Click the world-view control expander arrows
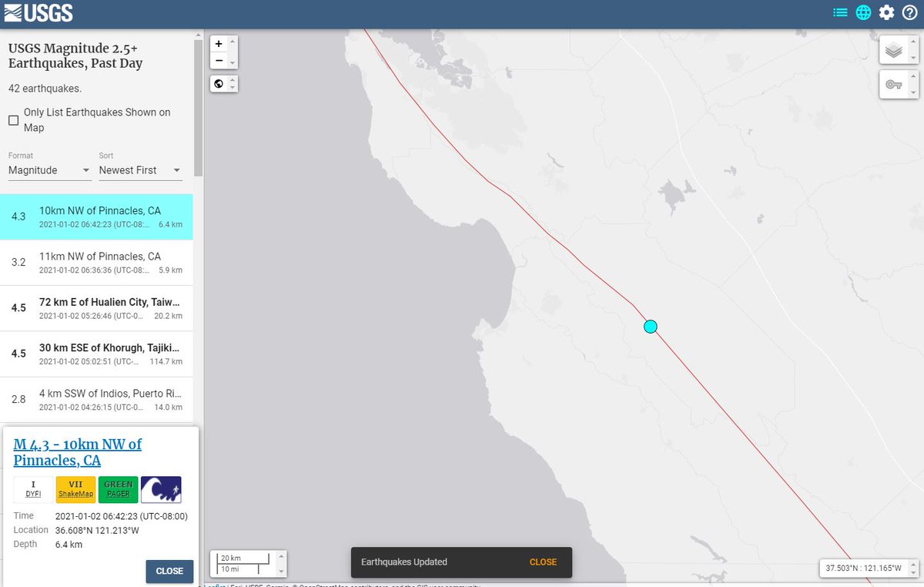The width and height of the screenshot is (924, 587). [233, 83]
